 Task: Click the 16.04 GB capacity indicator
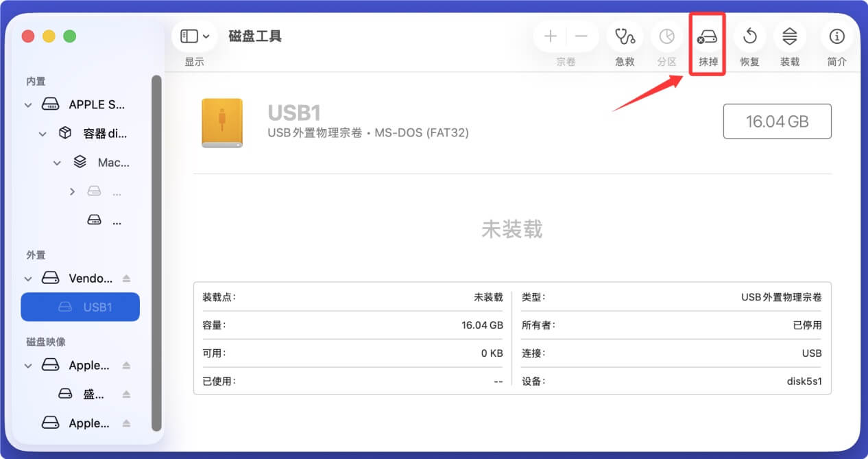click(x=777, y=121)
